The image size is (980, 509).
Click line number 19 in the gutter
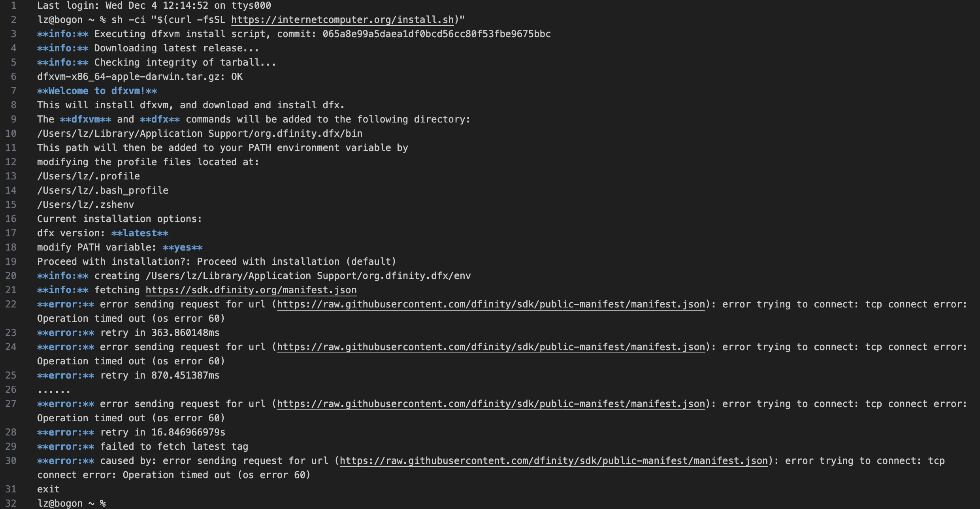(11, 262)
